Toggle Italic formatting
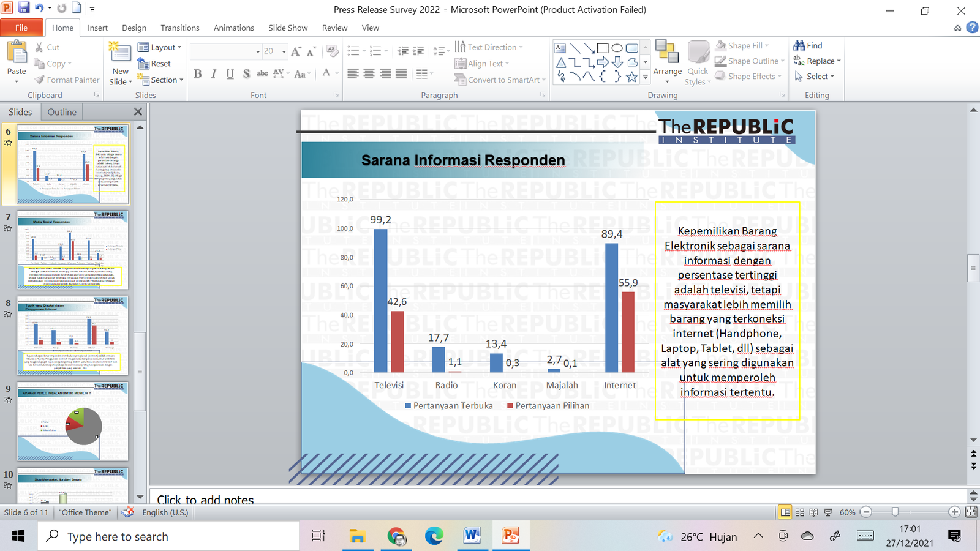The image size is (980, 551). coord(214,73)
